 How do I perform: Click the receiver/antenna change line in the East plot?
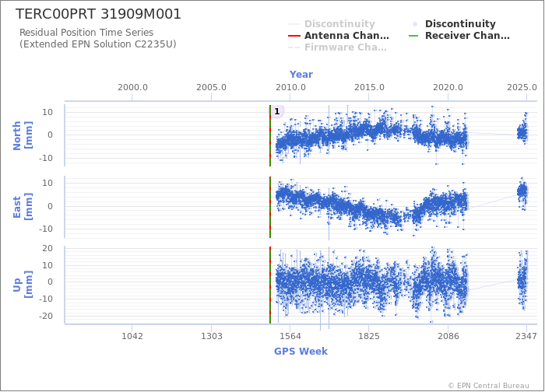pyautogui.click(x=270, y=208)
